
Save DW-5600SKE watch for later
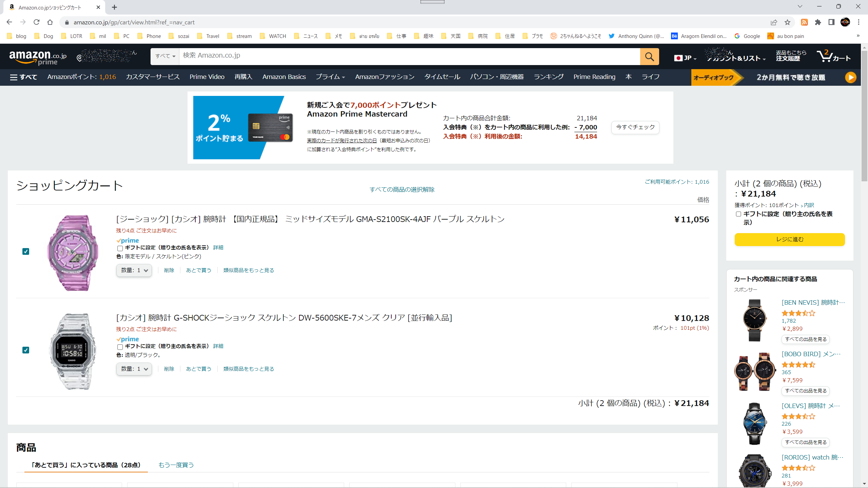198,369
